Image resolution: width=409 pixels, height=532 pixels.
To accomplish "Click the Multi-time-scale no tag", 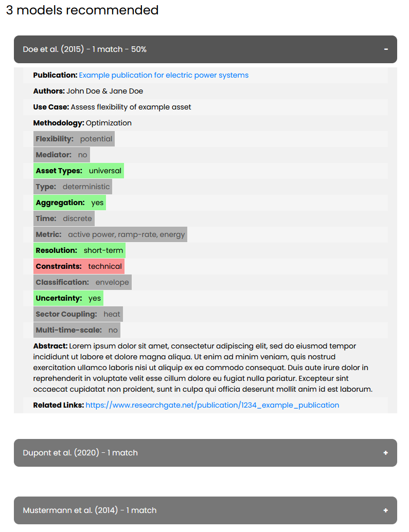I will [77, 330].
